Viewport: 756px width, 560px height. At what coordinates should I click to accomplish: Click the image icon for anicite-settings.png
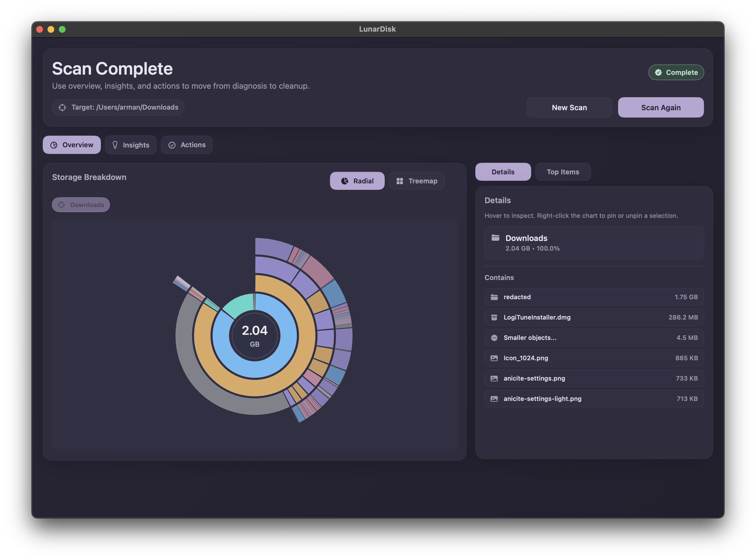tap(494, 379)
